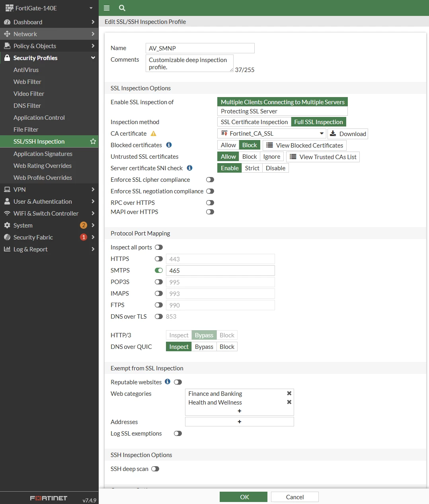Screen dimensions: 429x504
Task: Toggle Enforce SSL cipher compliance
Action: tap(210, 180)
